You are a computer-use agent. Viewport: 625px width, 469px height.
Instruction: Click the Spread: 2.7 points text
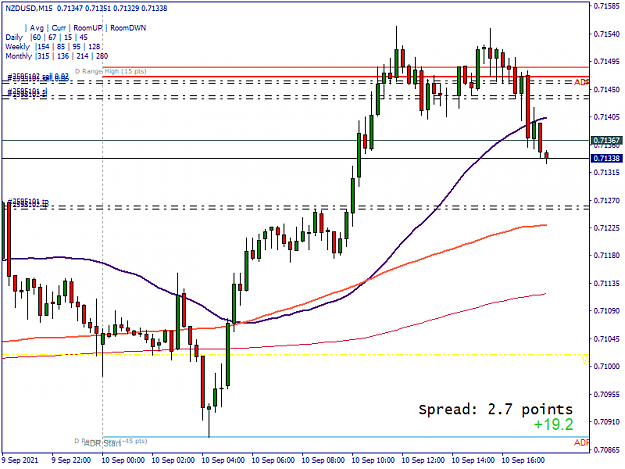tap(495, 409)
